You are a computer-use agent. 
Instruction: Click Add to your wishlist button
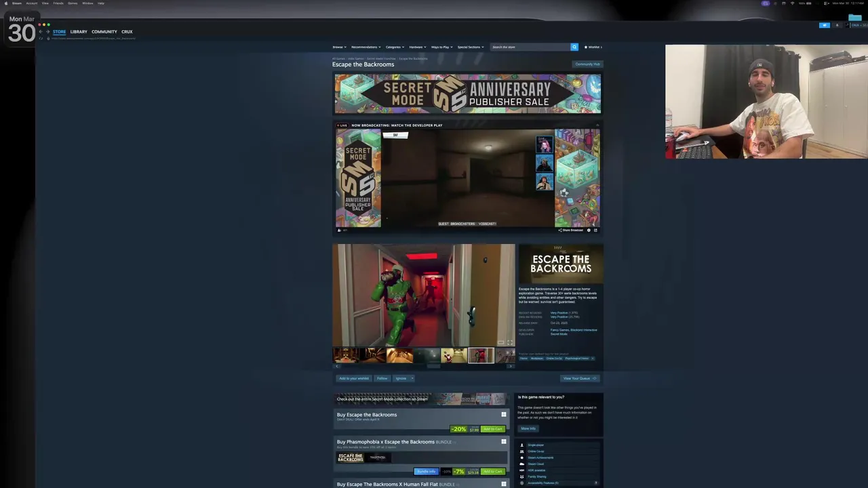[x=354, y=378]
